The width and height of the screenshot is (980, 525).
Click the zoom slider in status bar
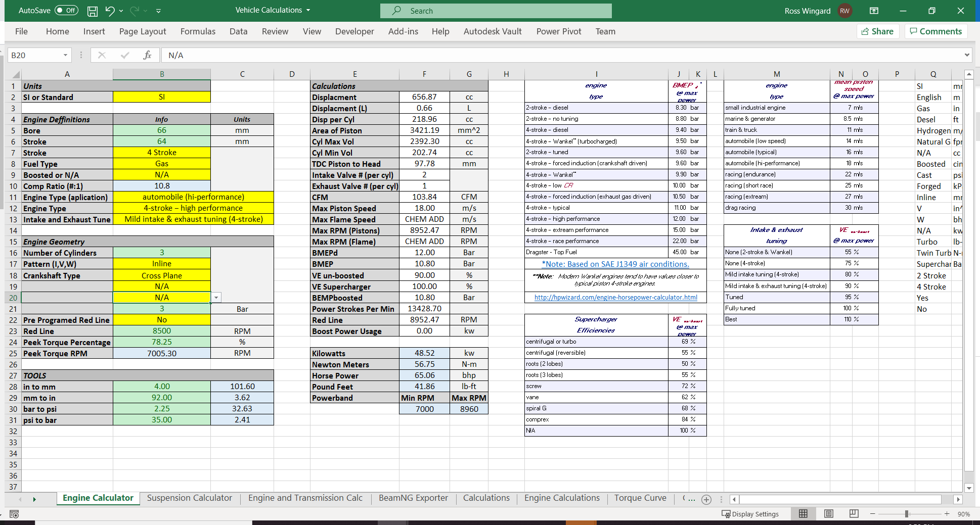point(907,514)
